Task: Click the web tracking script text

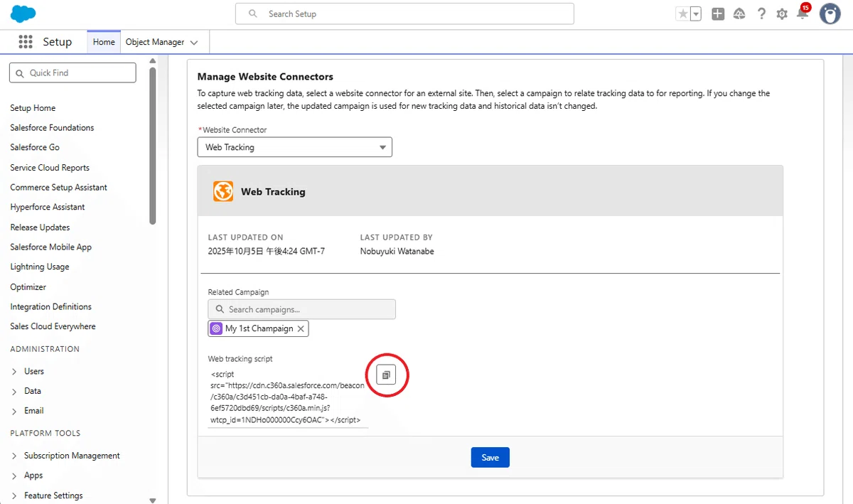Action: tap(287, 397)
